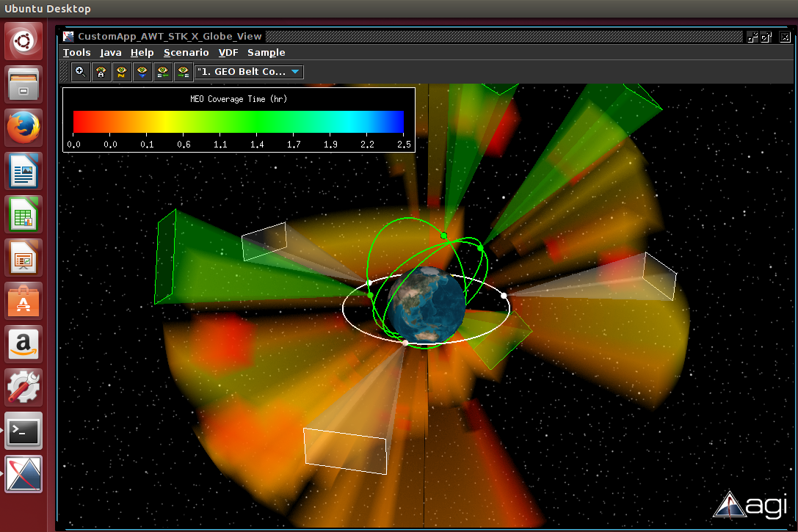The height and width of the screenshot is (532, 798).
Task: Click the app icon in the window title bar
Action: pyautogui.click(x=68, y=37)
